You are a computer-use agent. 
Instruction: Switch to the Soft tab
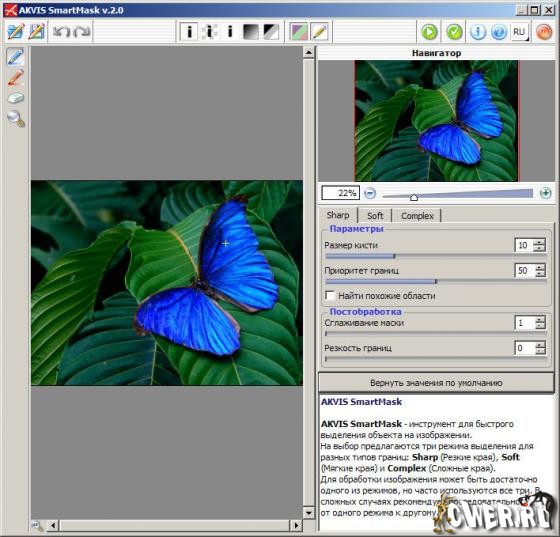(375, 216)
